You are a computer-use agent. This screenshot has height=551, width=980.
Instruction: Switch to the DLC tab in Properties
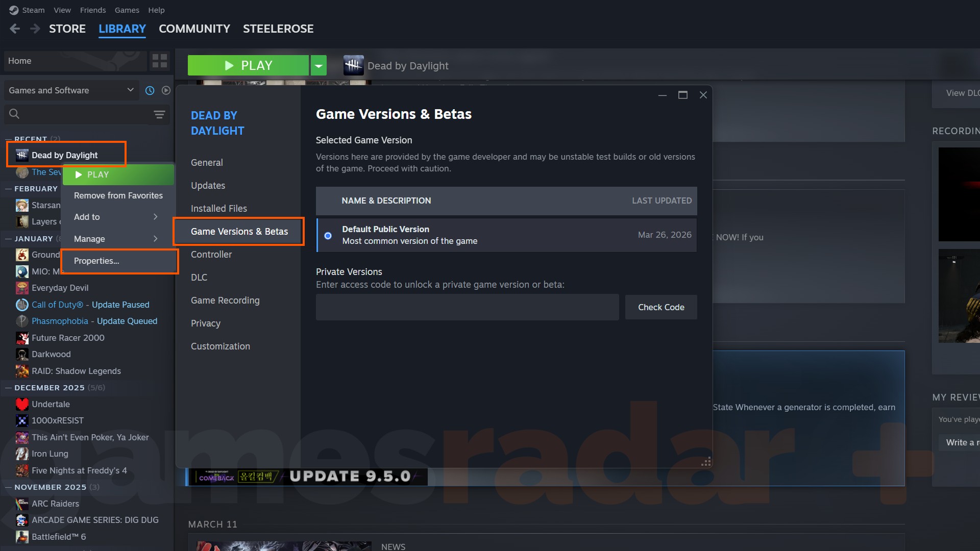click(x=199, y=277)
